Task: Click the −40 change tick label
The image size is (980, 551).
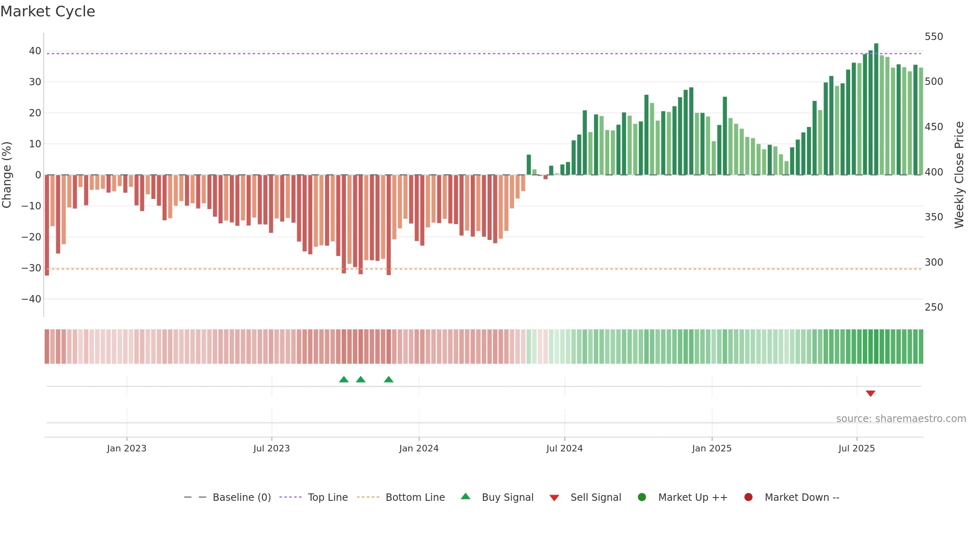Action: (31, 299)
